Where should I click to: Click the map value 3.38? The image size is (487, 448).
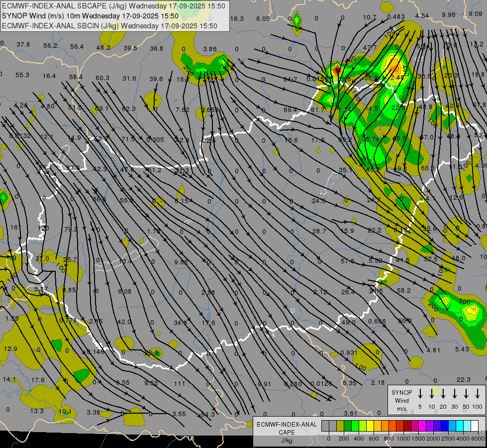(93, 413)
